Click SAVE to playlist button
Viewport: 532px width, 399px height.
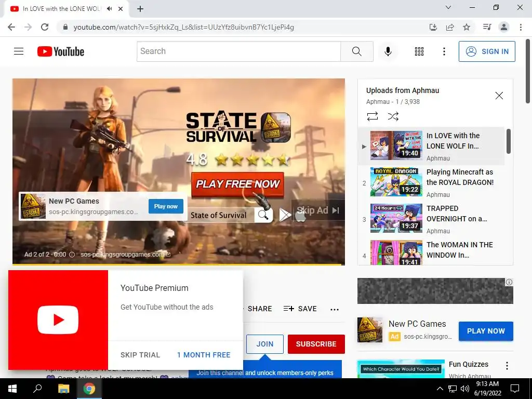(x=300, y=309)
